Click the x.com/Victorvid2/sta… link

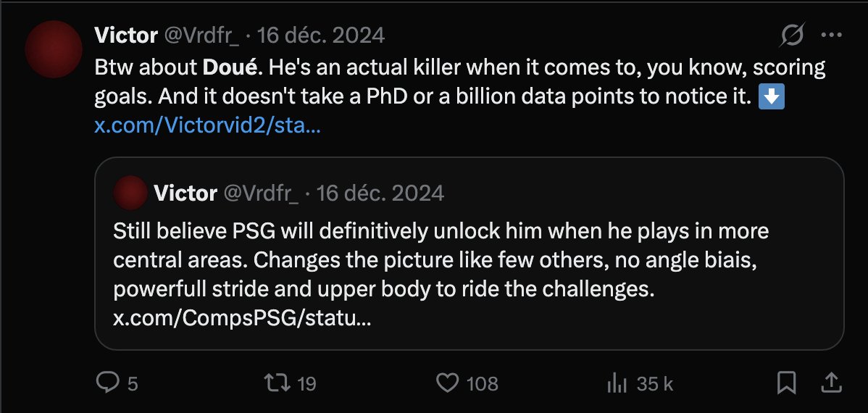208,125
